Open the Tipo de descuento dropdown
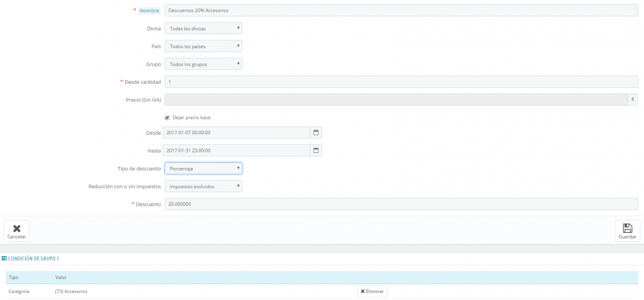 203,169
